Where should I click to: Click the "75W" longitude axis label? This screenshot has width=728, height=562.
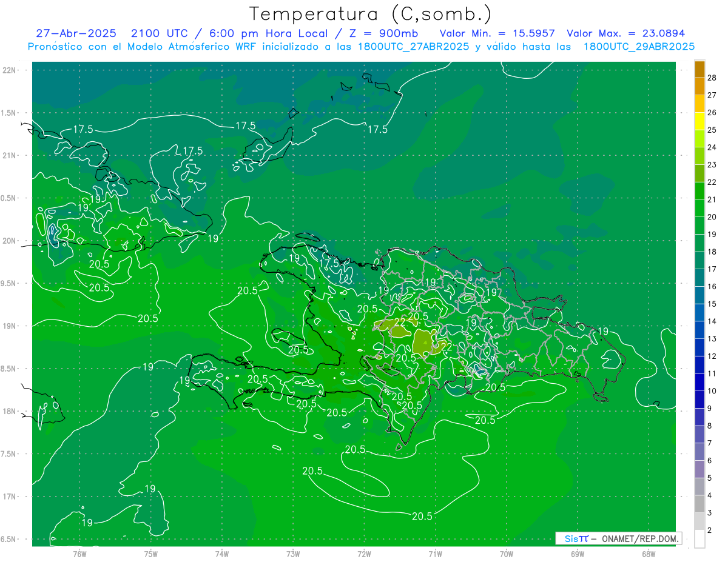coord(151,555)
